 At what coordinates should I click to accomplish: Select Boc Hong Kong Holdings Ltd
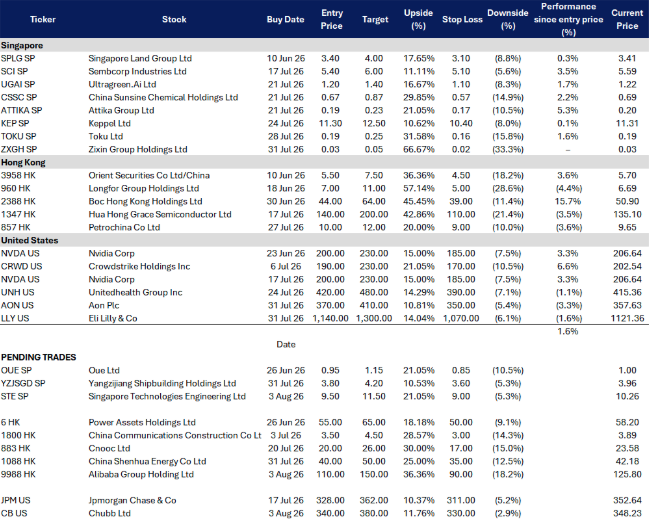[146, 202]
